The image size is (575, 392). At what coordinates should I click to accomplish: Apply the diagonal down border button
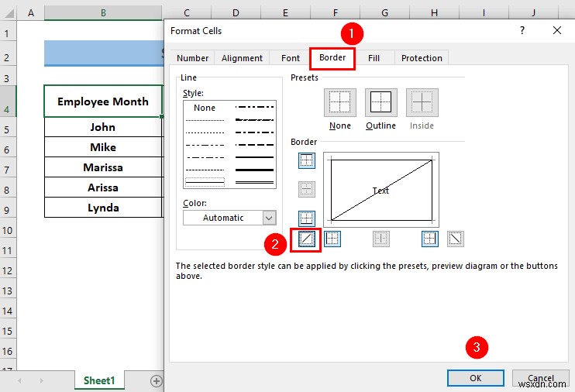tap(456, 239)
